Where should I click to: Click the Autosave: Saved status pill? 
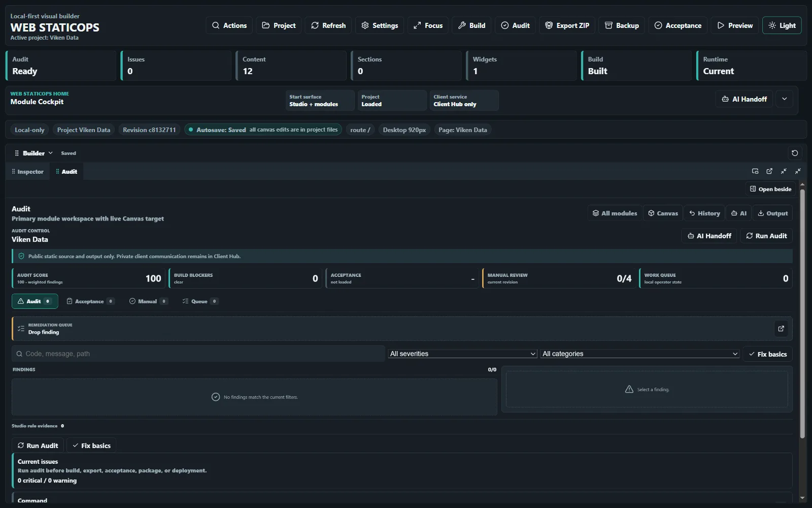coord(263,130)
